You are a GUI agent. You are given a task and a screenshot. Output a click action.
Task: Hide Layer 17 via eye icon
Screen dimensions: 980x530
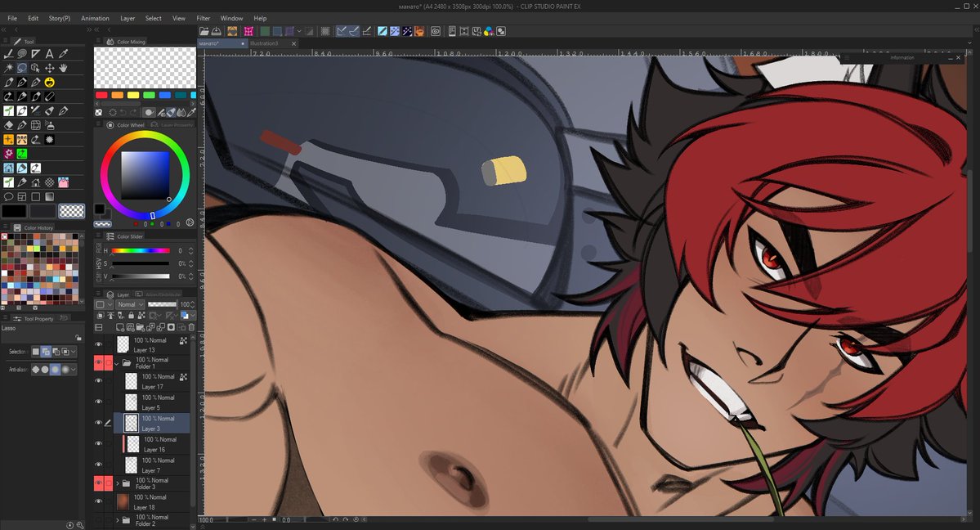tap(98, 380)
